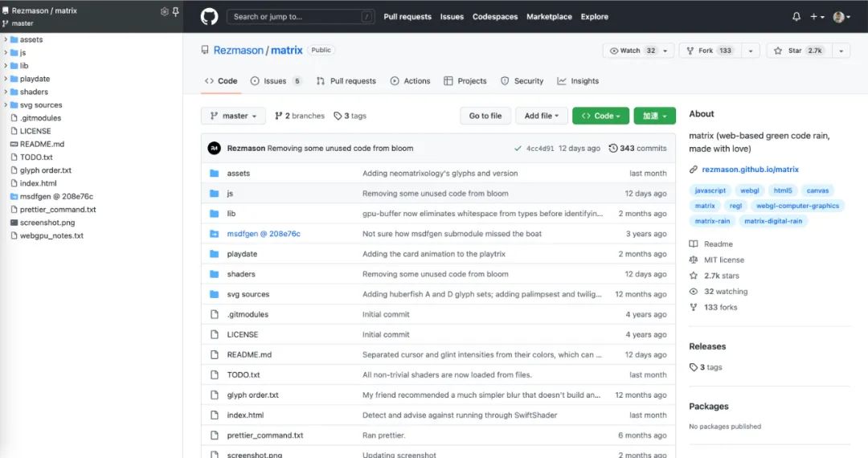Viewport: 868px width, 458px height.
Task: Open Marketplace in top navigation
Action: [x=549, y=17]
